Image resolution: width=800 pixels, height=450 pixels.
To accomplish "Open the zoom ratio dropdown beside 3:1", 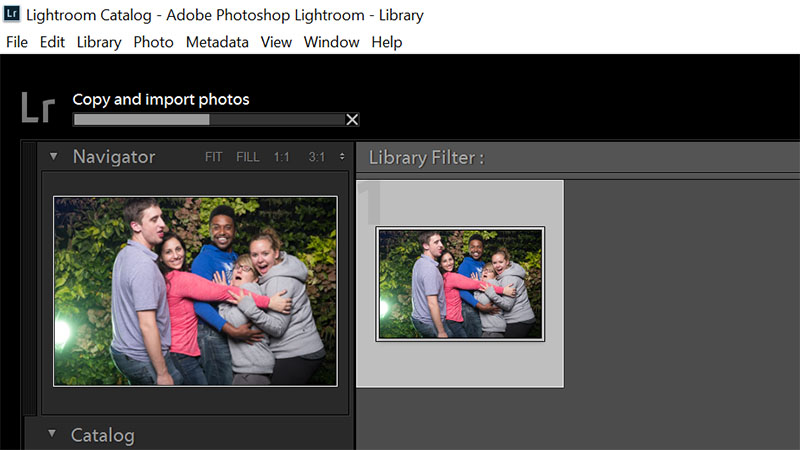I will click(x=342, y=157).
